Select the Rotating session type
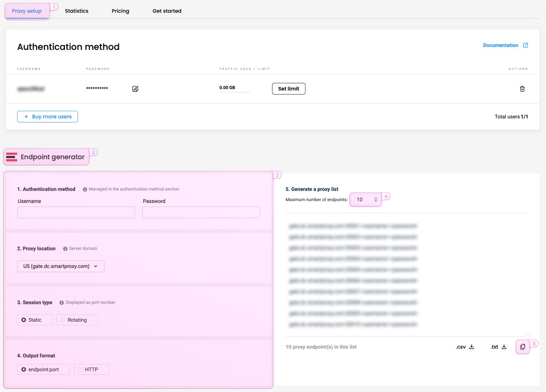The height and width of the screenshot is (392, 546). 77,320
